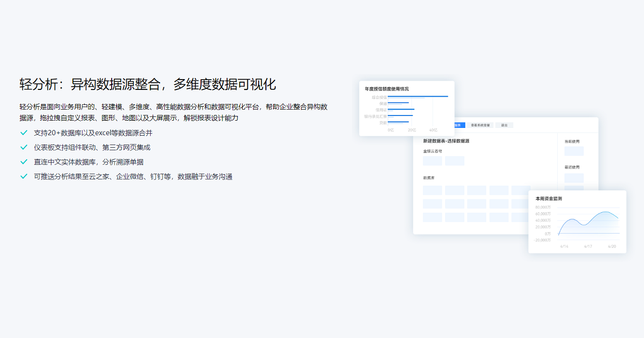Click the 退出 button in mockup
The width and height of the screenshot is (644, 338).
point(504,125)
